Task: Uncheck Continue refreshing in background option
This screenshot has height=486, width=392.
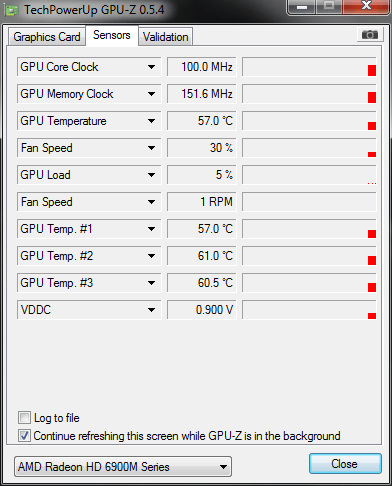Action: pyautogui.click(x=24, y=436)
